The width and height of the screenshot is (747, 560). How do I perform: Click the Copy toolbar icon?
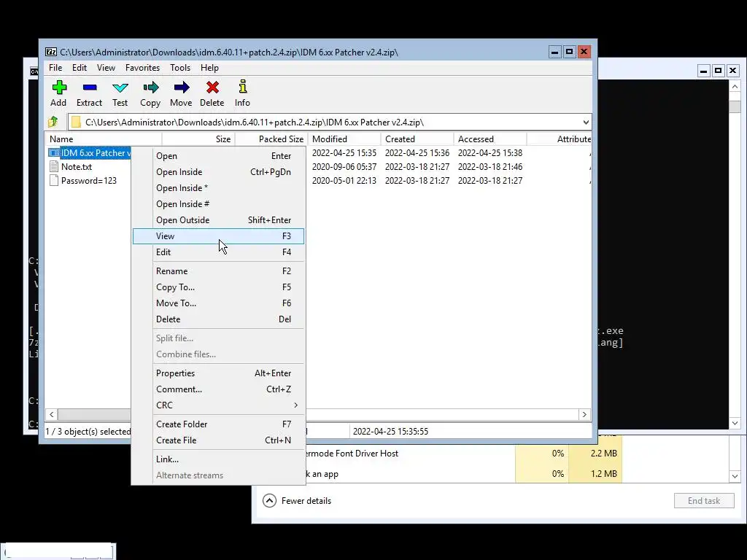150,87
